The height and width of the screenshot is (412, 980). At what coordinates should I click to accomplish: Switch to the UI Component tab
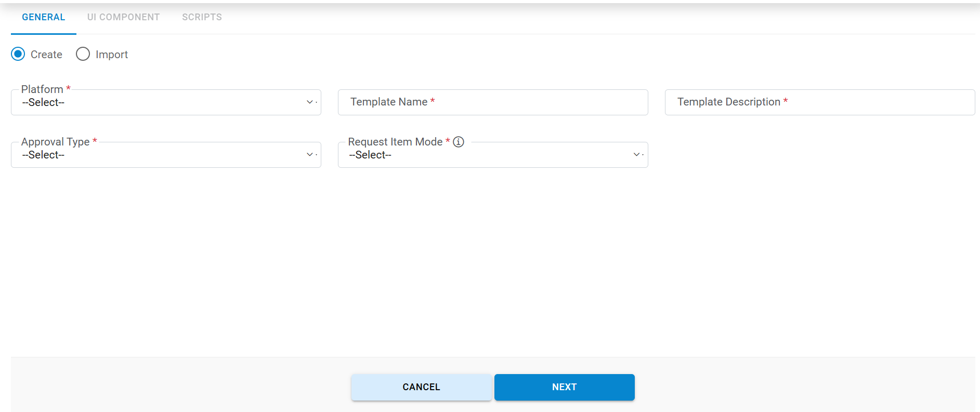click(x=123, y=17)
